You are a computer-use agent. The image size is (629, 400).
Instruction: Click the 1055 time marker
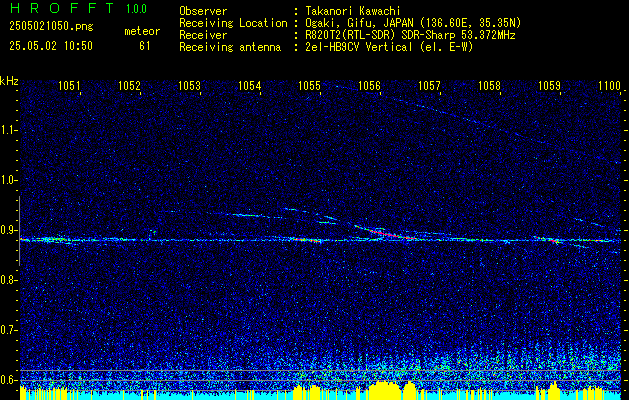(x=310, y=85)
